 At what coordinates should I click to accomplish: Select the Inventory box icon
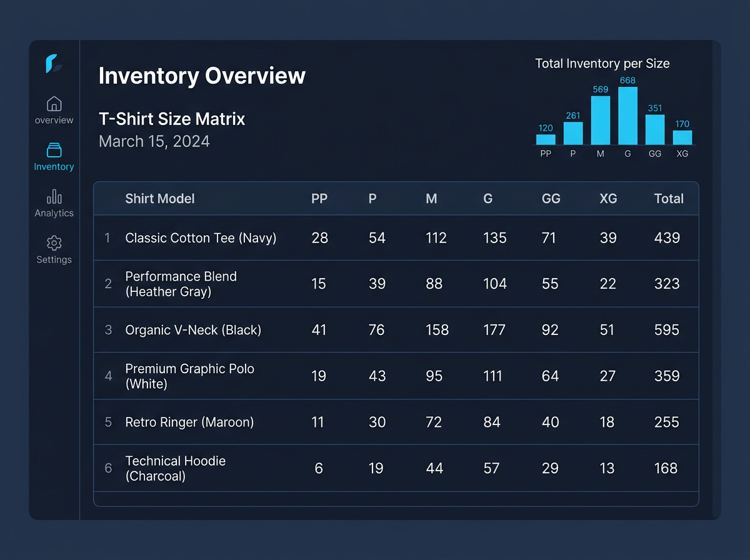(54, 150)
